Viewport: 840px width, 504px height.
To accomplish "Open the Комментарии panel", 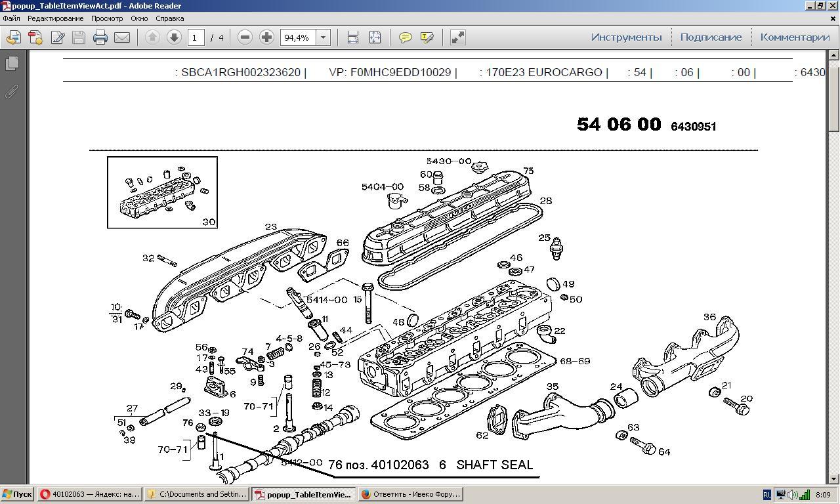I will [x=795, y=37].
